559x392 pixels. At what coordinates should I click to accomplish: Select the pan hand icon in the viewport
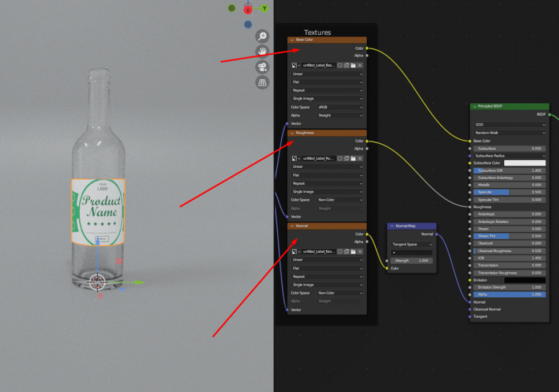pyautogui.click(x=262, y=51)
